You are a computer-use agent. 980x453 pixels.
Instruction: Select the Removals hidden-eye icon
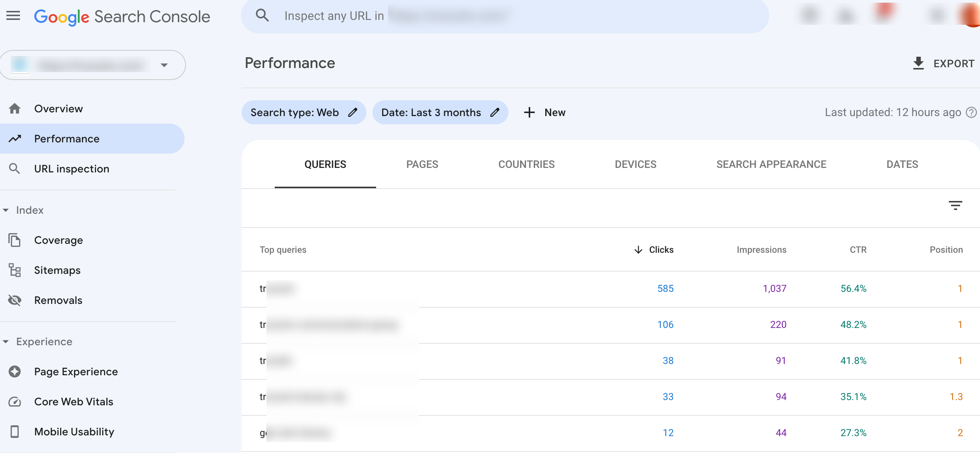pyautogui.click(x=14, y=300)
